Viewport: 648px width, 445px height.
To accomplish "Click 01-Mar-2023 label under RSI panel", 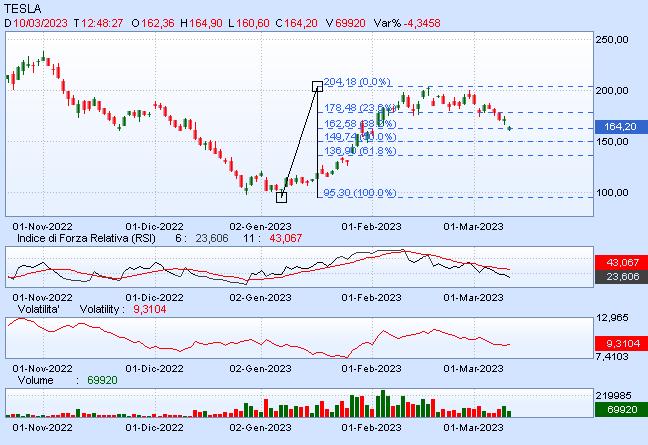I will coord(473,297).
